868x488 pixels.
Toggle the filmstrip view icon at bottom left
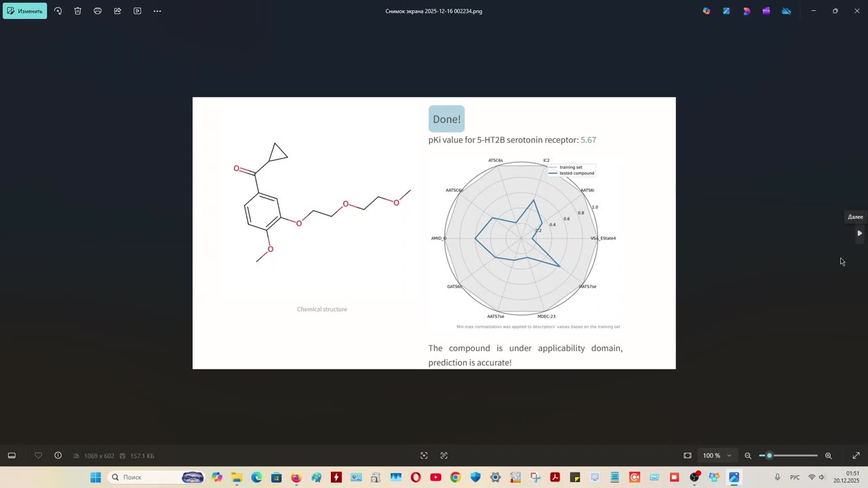tap(12, 455)
